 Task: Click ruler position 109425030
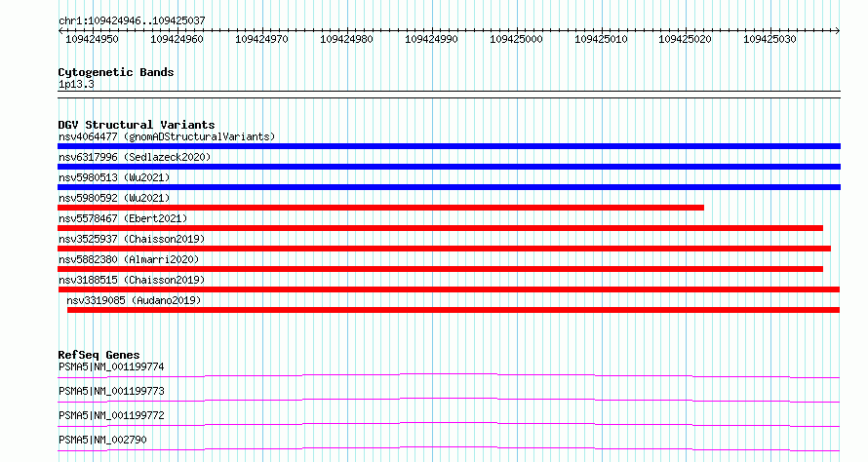point(769,39)
